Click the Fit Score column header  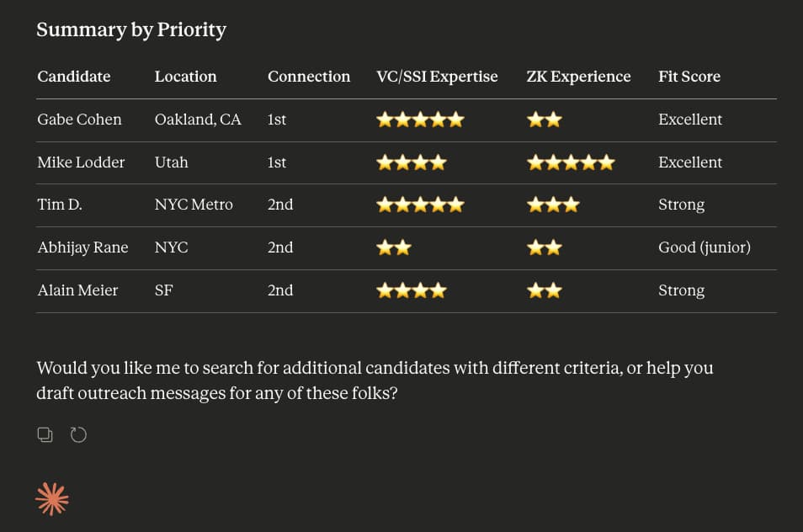click(x=689, y=77)
